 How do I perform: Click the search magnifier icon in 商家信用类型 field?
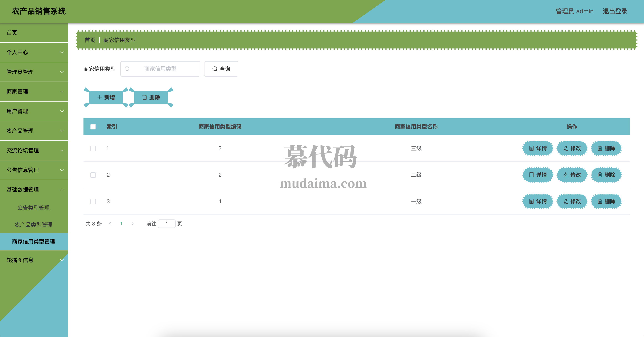click(127, 69)
